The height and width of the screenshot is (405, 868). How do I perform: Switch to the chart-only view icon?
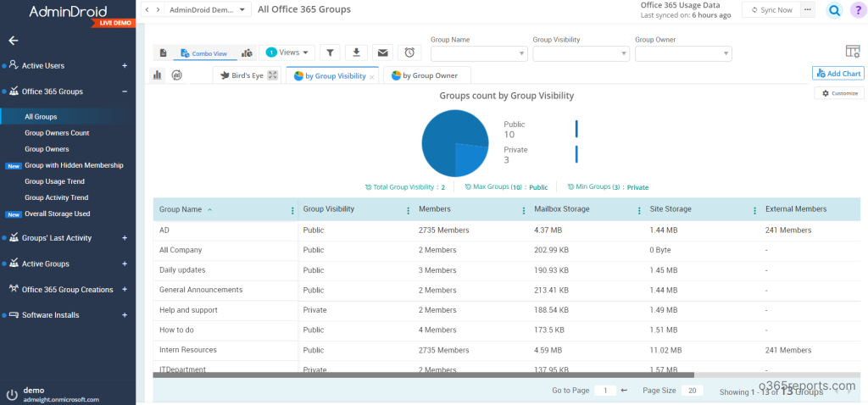[247, 53]
